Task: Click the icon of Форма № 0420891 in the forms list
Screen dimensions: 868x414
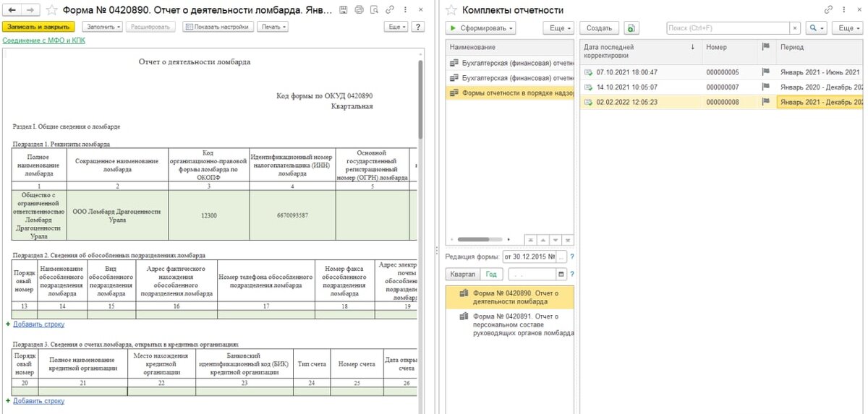Action: click(x=464, y=316)
